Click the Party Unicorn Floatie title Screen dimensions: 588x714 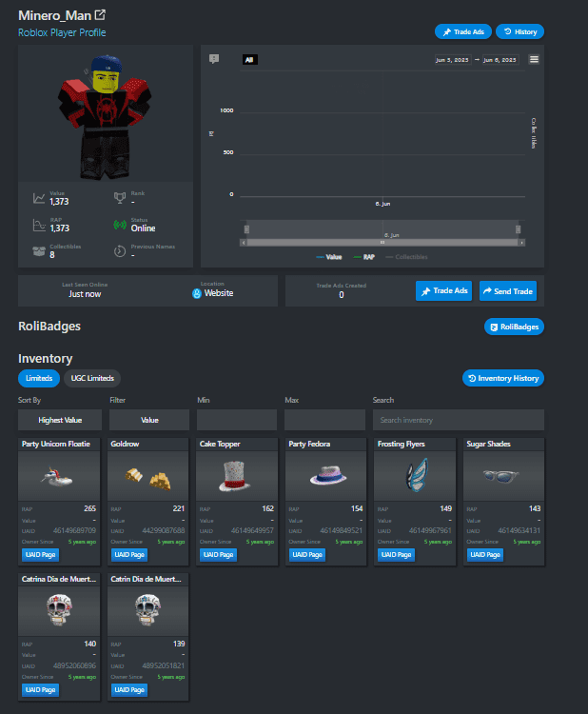tap(56, 444)
